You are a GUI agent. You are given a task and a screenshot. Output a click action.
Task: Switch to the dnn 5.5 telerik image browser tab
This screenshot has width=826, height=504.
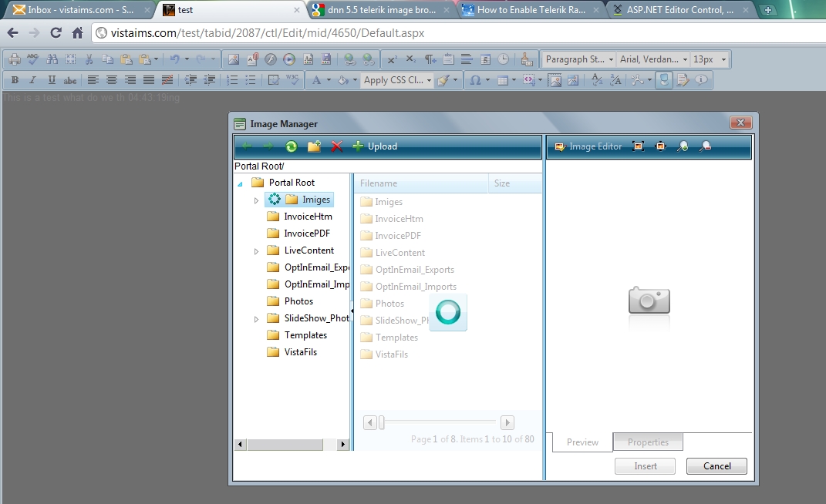(x=382, y=9)
